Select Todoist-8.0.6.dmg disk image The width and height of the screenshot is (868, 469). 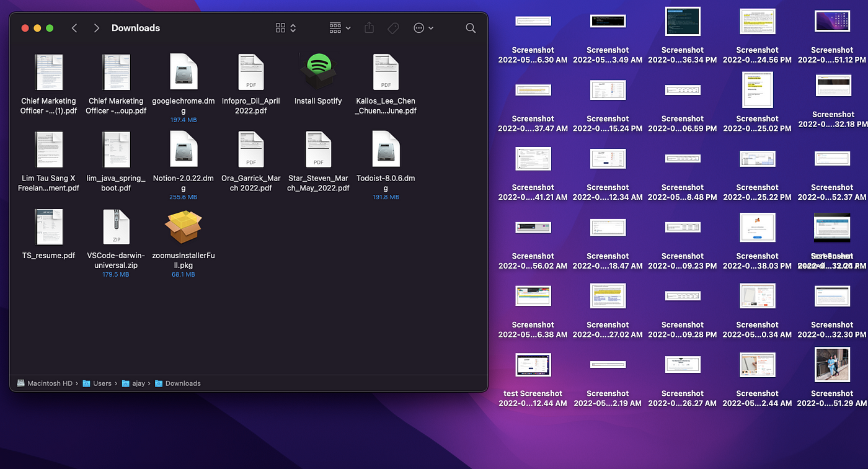click(x=386, y=150)
